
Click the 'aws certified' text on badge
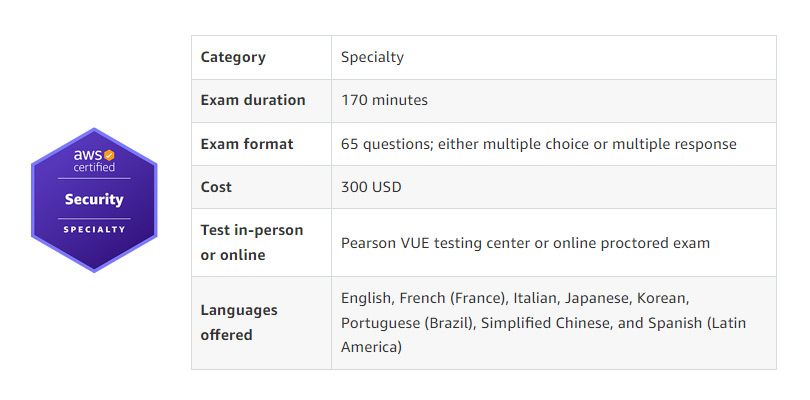[x=94, y=161]
